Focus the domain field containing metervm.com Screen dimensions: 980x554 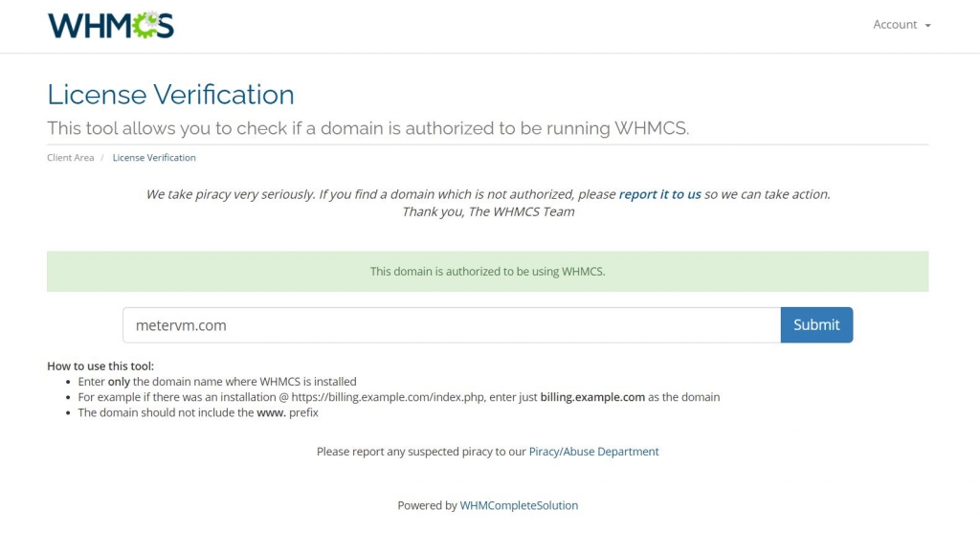452,324
